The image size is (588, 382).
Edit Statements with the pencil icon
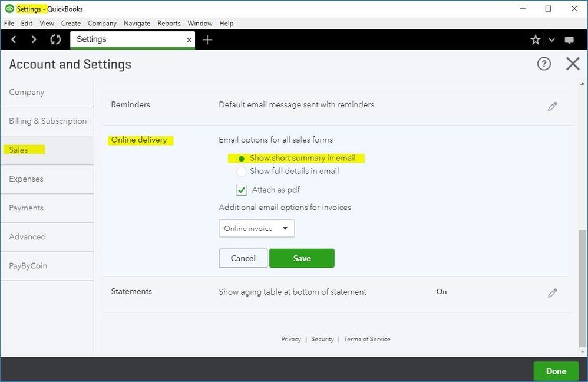[x=552, y=293]
